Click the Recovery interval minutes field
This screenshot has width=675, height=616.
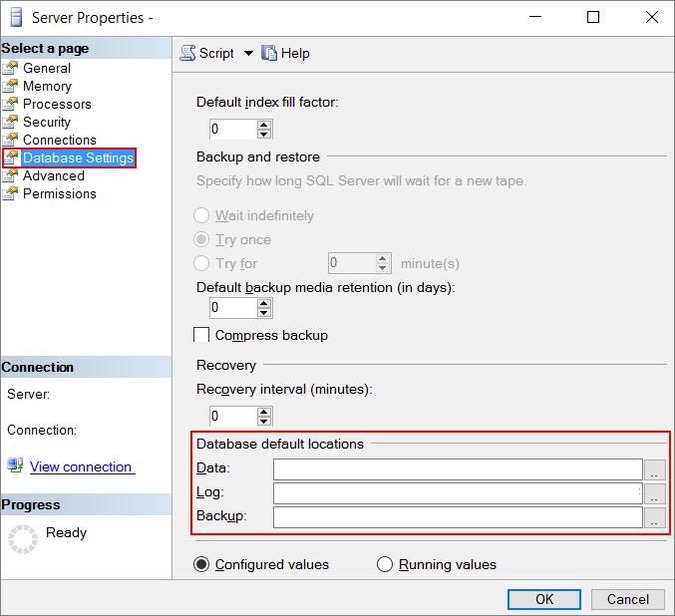coord(233,417)
